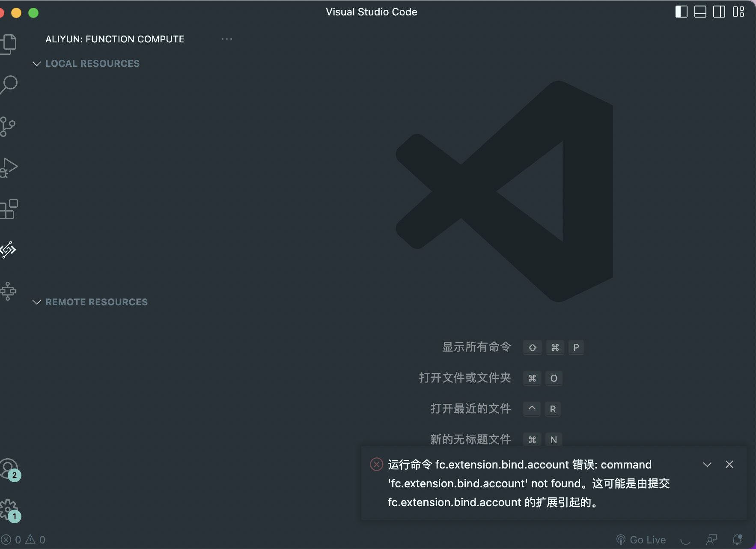The height and width of the screenshot is (549, 756).
Task: Click the R key cap in recent shortcut
Action: tap(553, 409)
